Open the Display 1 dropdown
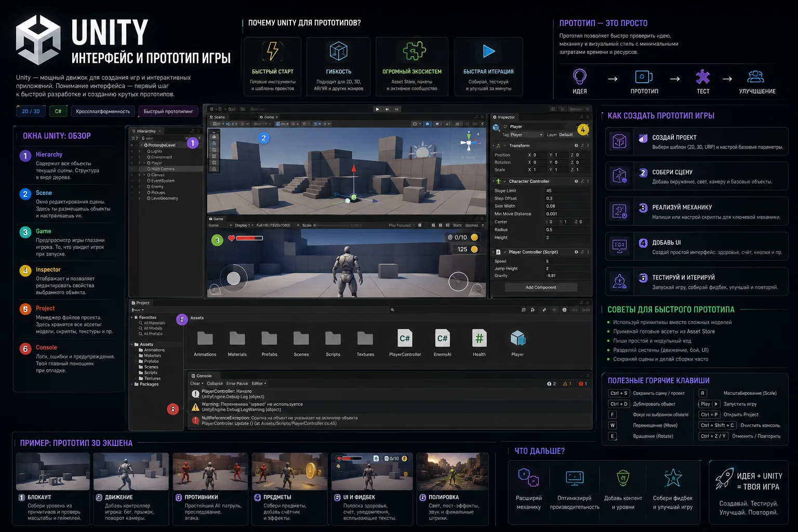 pos(244,225)
